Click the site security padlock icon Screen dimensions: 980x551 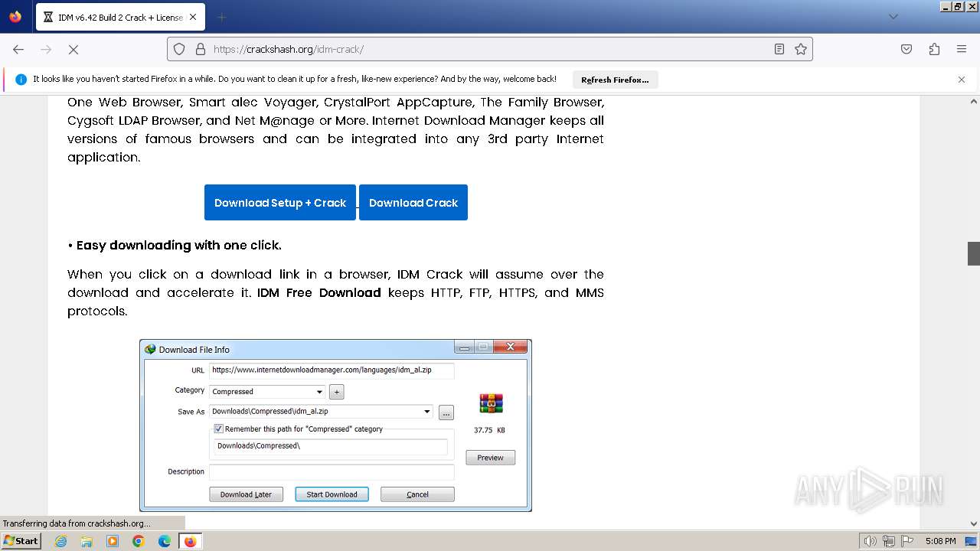(x=201, y=49)
